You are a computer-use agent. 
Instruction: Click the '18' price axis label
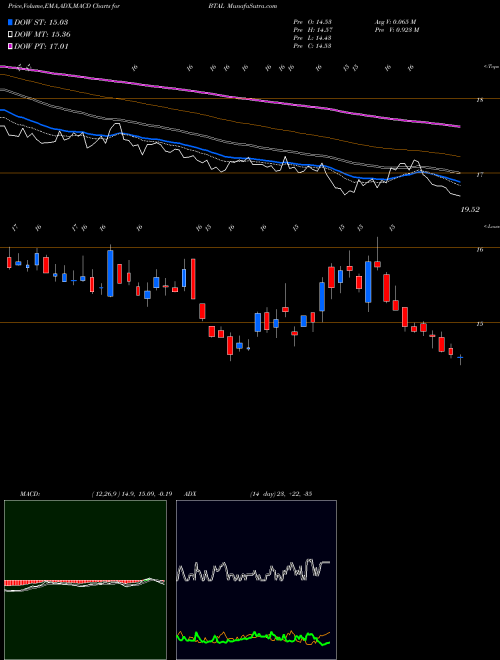[479, 100]
